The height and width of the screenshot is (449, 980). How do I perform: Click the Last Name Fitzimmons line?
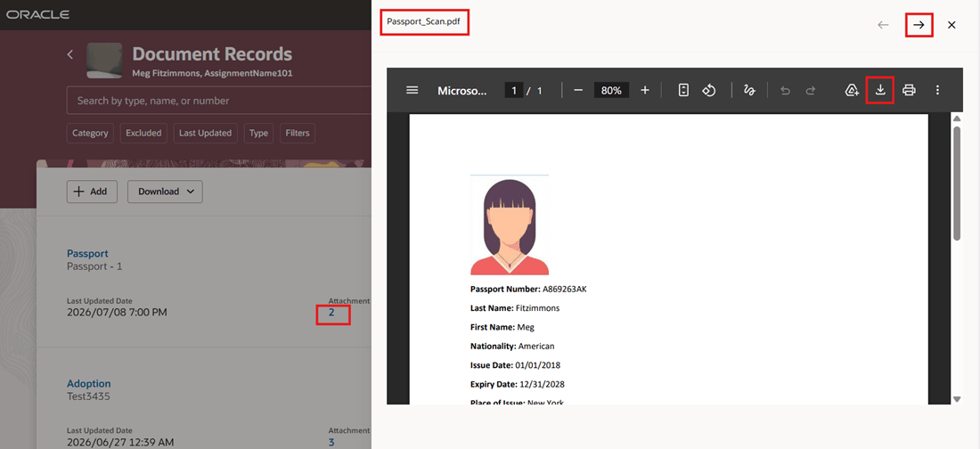[515, 307]
